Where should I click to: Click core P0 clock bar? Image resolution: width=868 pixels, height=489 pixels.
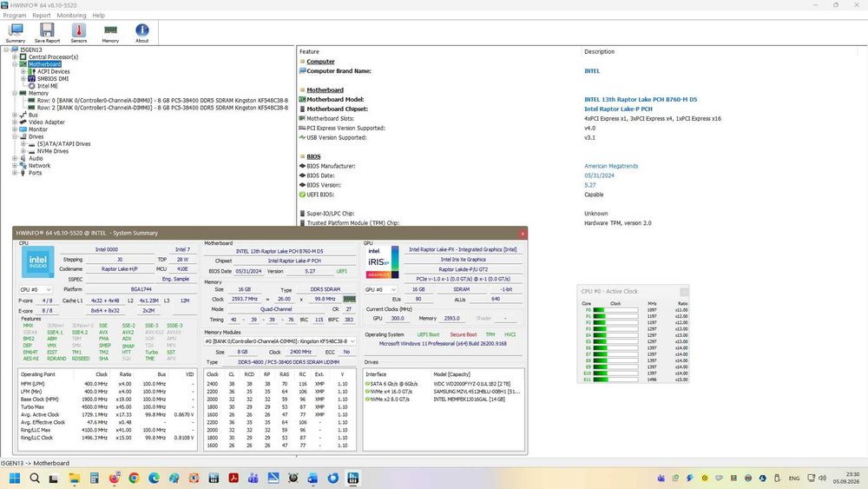pos(615,310)
